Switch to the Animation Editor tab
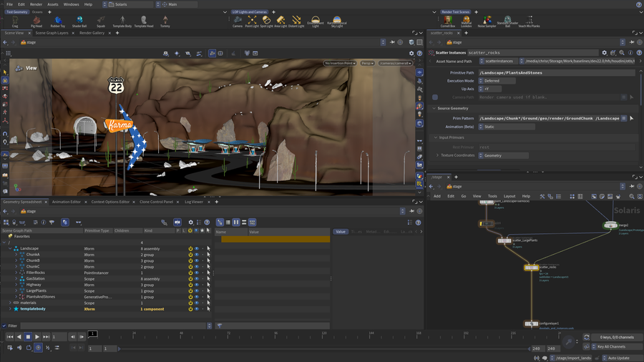The height and width of the screenshot is (362, 644). [66, 202]
